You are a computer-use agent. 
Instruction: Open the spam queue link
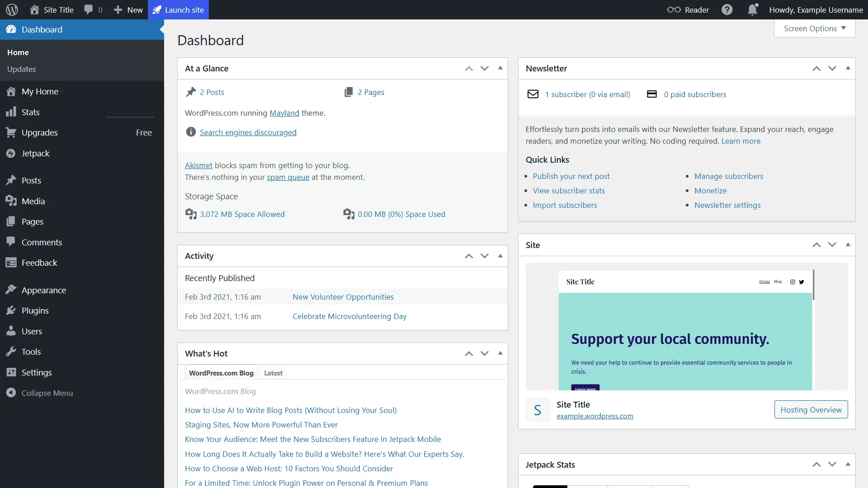(x=288, y=177)
